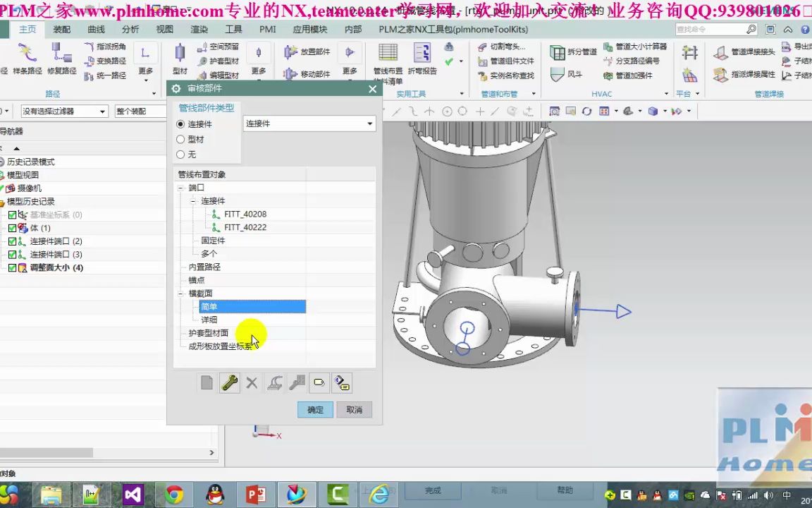
Task: Open the 管道焊接接头 weld joint tool
Action: pyautogui.click(x=744, y=52)
